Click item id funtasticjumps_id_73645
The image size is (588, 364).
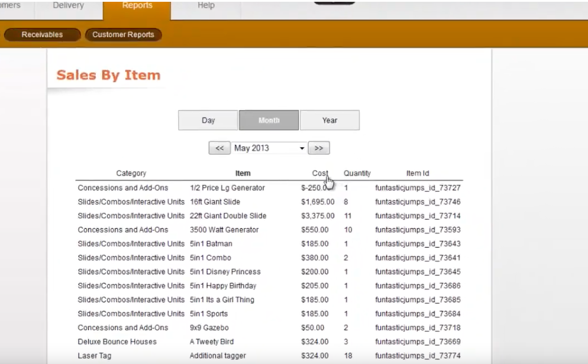point(418,271)
